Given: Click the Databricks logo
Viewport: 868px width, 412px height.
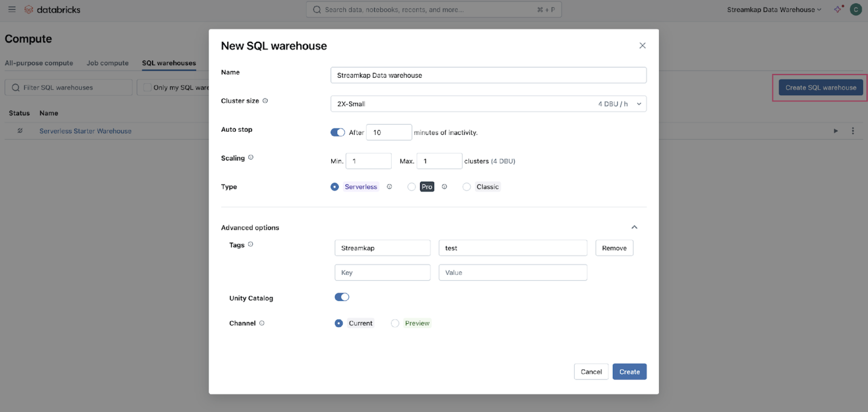Looking at the screenshot, I should coord(52,9).
